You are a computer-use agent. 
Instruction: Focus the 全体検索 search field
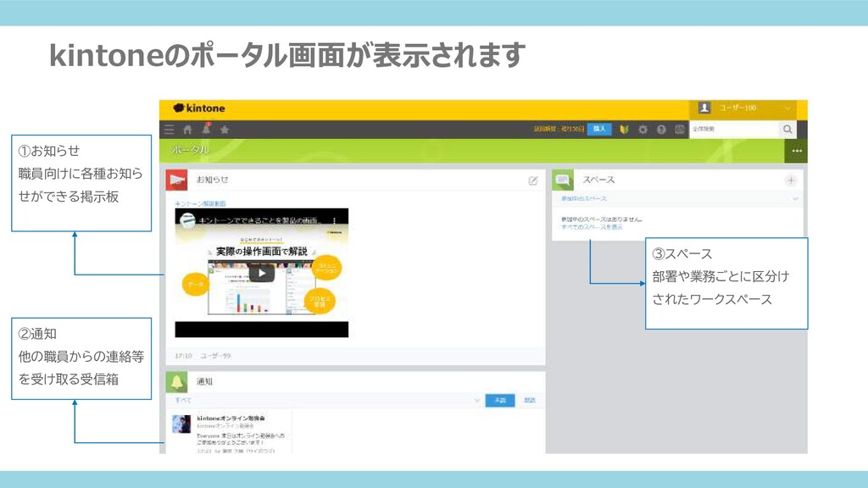[733, 129]
